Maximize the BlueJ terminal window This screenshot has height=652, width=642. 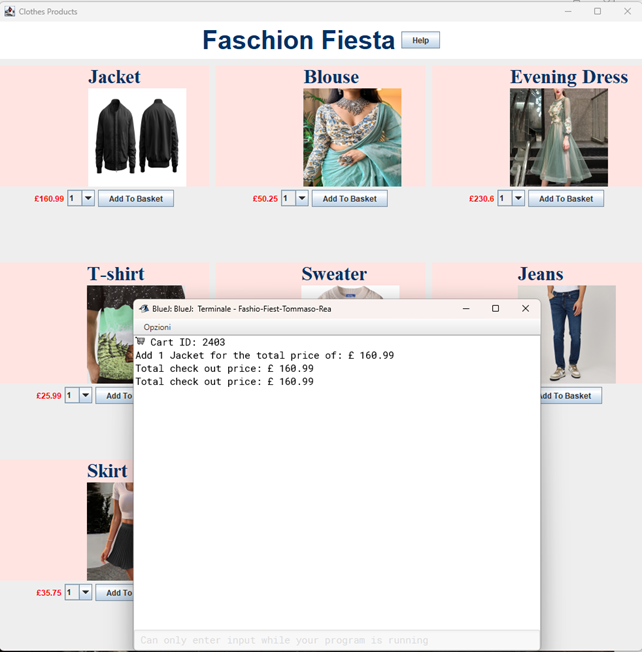click(x=495, y=309)
